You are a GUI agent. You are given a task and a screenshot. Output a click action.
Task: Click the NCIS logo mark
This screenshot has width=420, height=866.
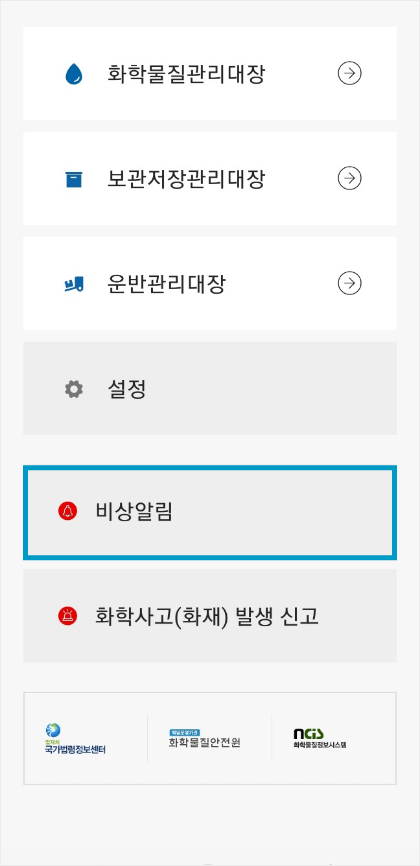click(308, 733)
